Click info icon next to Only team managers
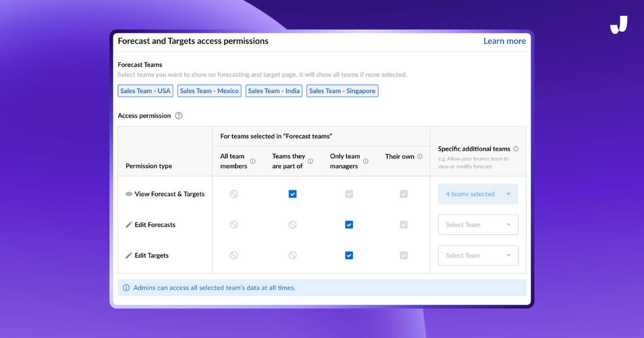 click(365, 161)
